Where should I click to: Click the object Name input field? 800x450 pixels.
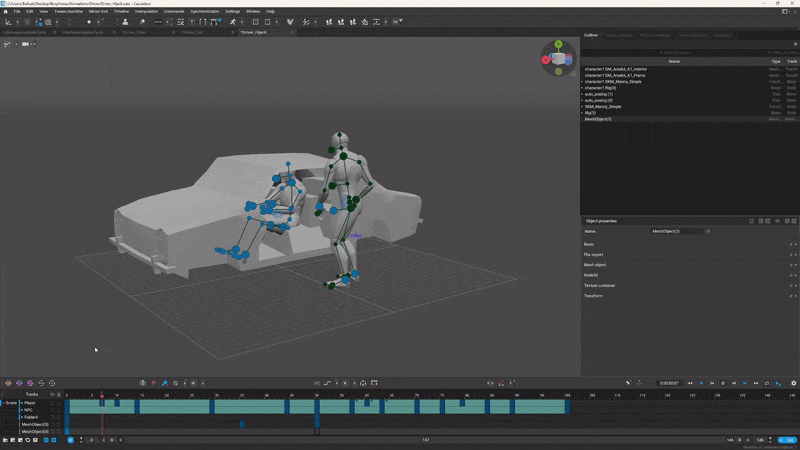point(678,231)
